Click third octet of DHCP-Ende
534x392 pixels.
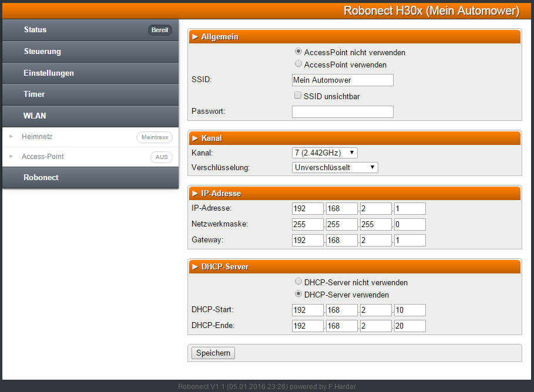coord(375,326)
